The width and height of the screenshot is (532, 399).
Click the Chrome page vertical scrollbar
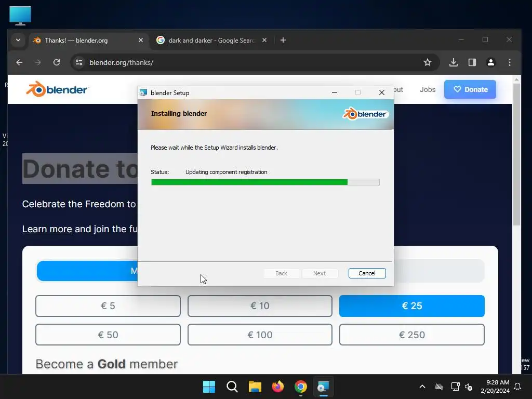tap(516, 155)
